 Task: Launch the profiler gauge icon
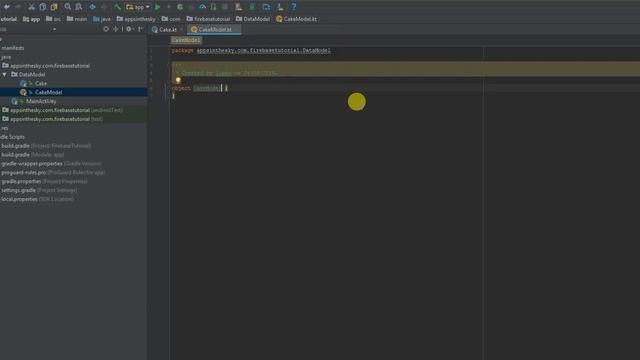coord(202,7)
